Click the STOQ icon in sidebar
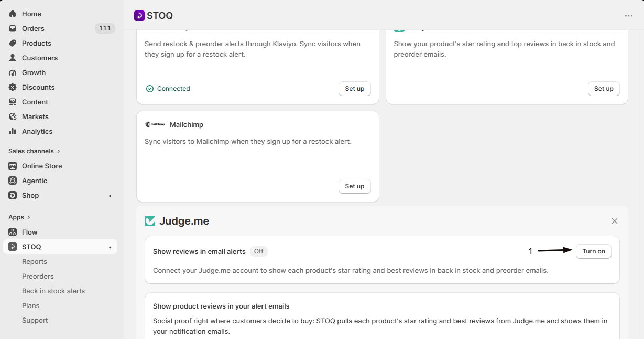The height and width of the screenshot is (339, 644). (13, 247)
